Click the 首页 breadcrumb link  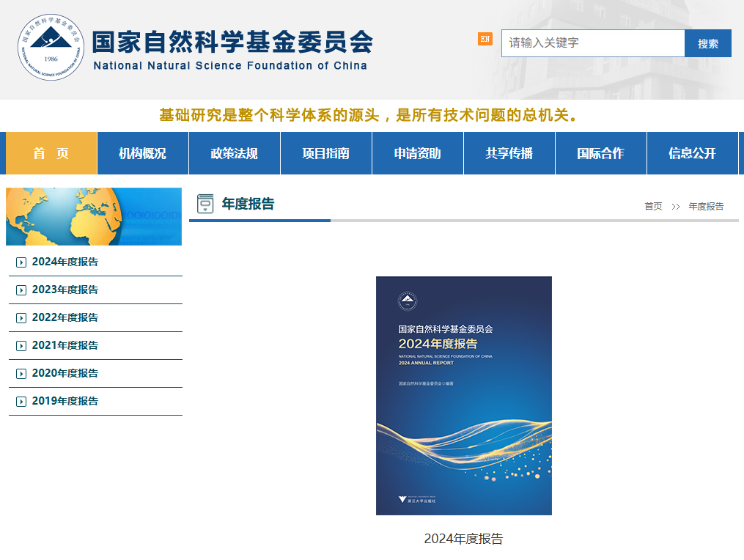[x=652, y=206]
